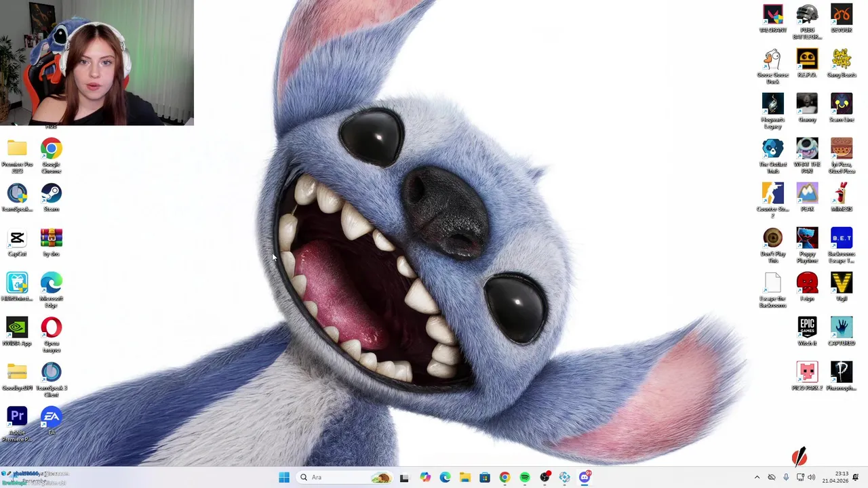This screenshot has width=868, height=488.
Task: Select the Hogwarts Legacy desktop icon
Action: click(x=772, y=111)
